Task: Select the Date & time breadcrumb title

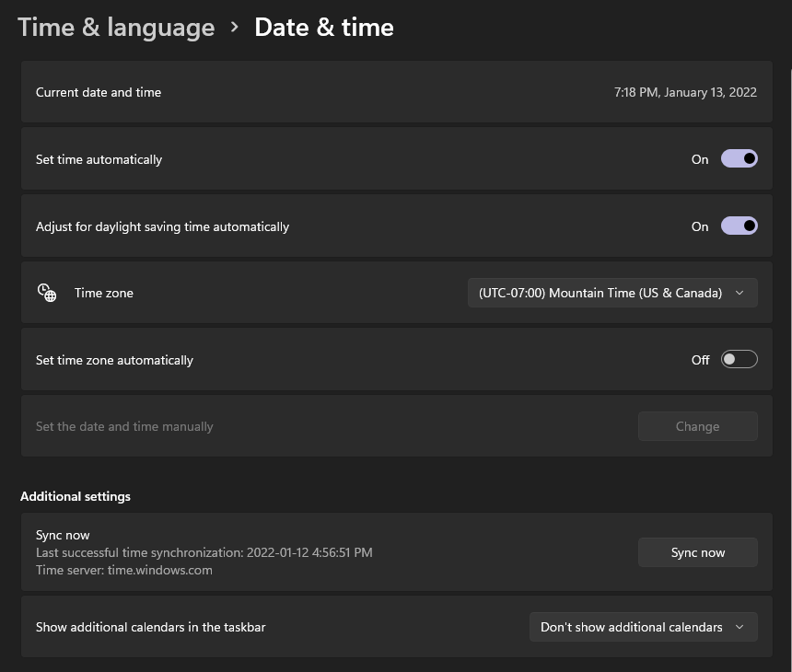Action: click(x=324, y=28)
